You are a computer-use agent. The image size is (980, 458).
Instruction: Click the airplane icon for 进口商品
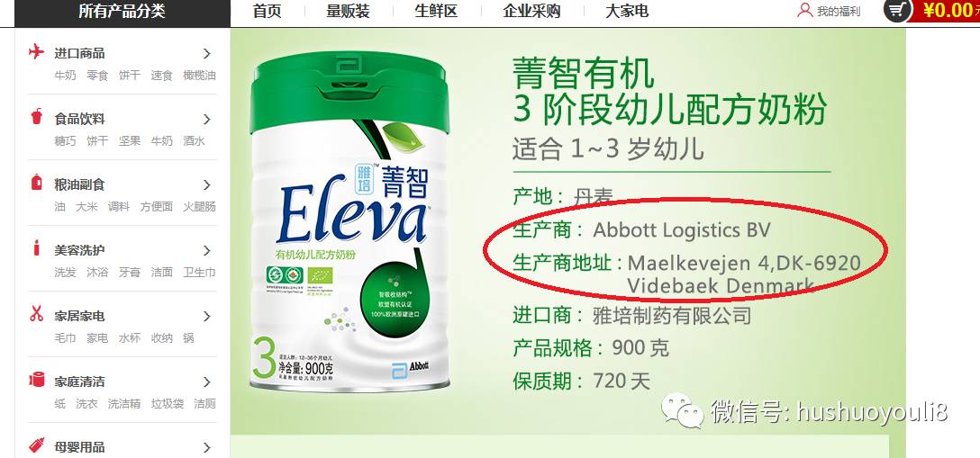pos(36,52)
